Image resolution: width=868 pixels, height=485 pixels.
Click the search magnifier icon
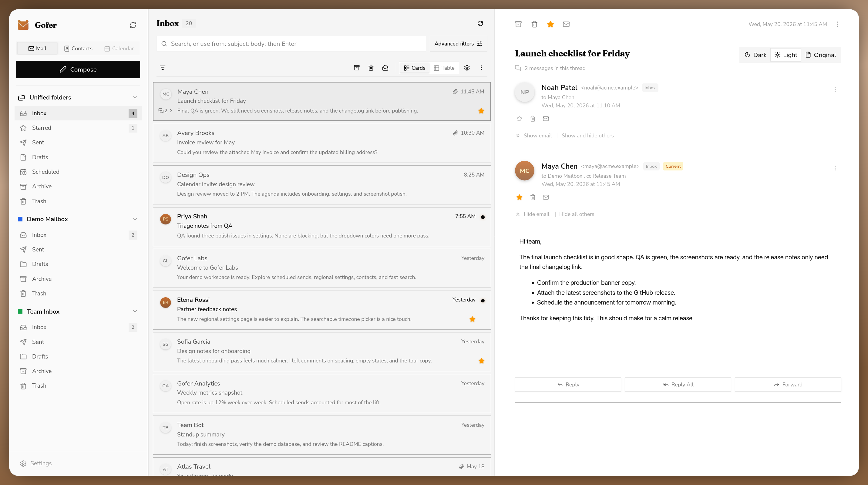(164, 44)
